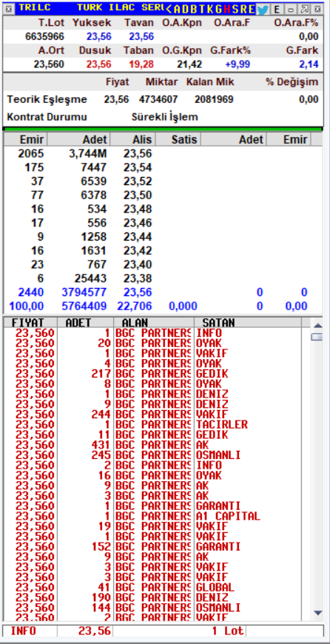
Task: Click the T.Lot value 6635966
Action: [x=44, y=36]
